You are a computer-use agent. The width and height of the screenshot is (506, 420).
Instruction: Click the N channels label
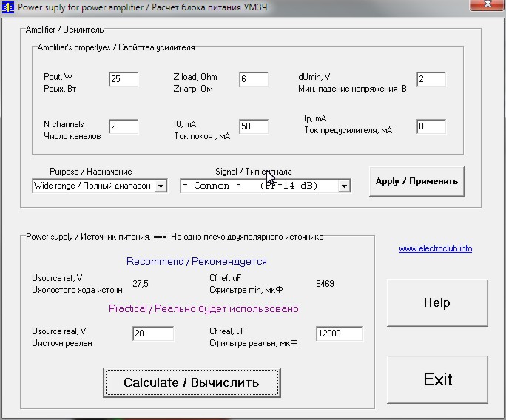click(64, 124)
